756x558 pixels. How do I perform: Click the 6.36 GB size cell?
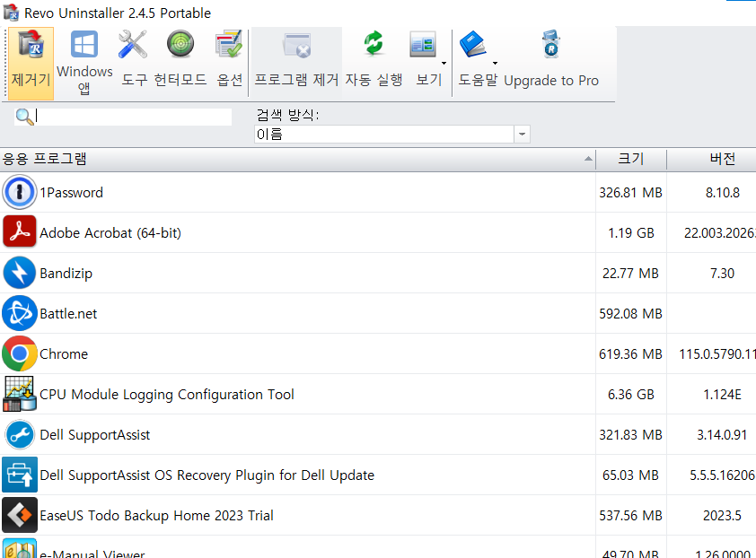pyautogui.click(x=631, y=395)
